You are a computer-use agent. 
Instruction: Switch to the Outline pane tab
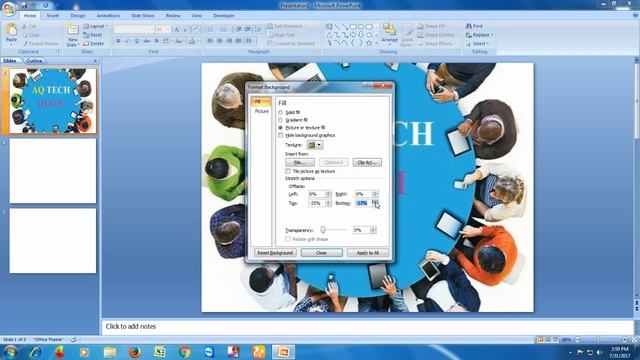(34, 61)
